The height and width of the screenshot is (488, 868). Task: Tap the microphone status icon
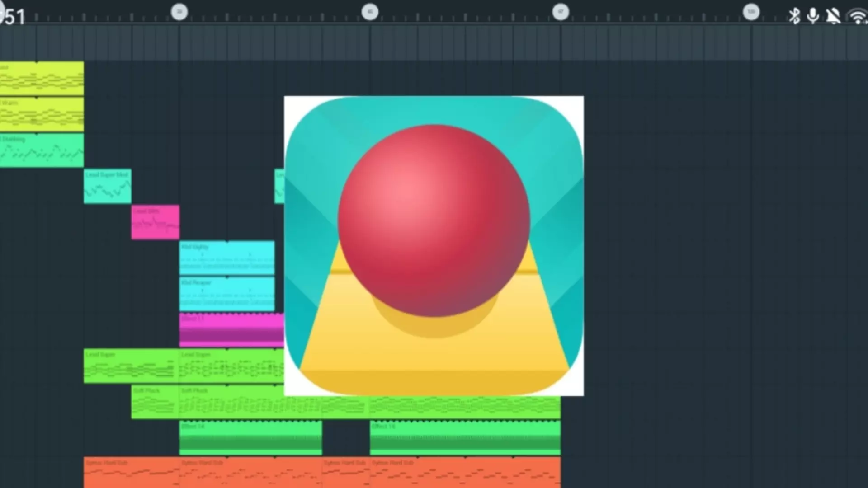click(813, 16)
